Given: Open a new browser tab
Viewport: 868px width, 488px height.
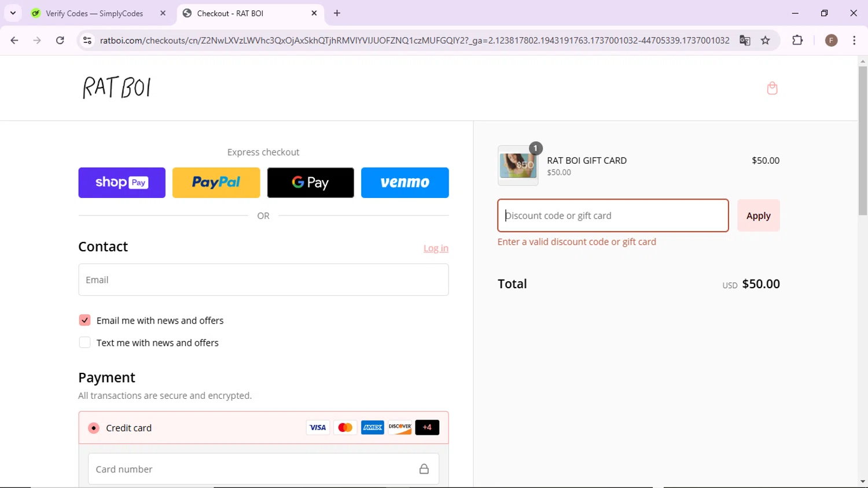Looking at the screenshot, I should [337, 13].
